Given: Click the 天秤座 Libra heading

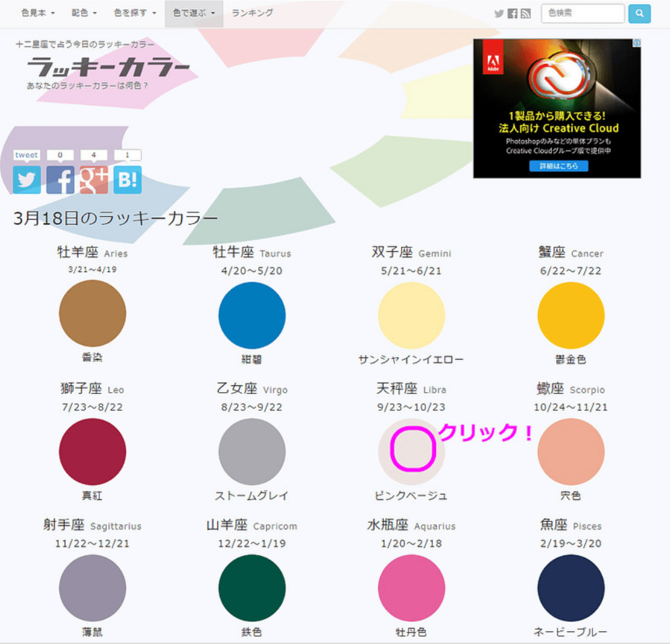Looking at the screenshot, I should click(411, 389).
